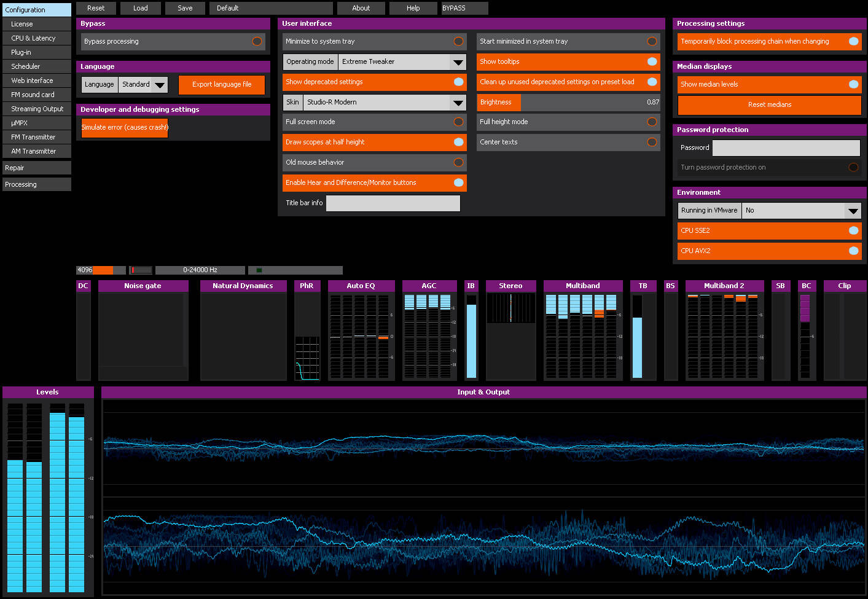Click the Multiband 2 meter display
This screenshot has height=599, width=868.
pos(724,330)
